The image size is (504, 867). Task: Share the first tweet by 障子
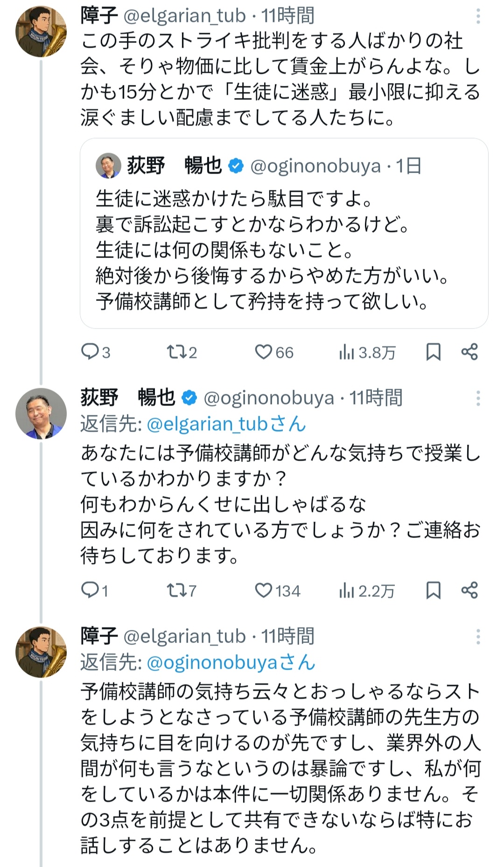point(469,351)
